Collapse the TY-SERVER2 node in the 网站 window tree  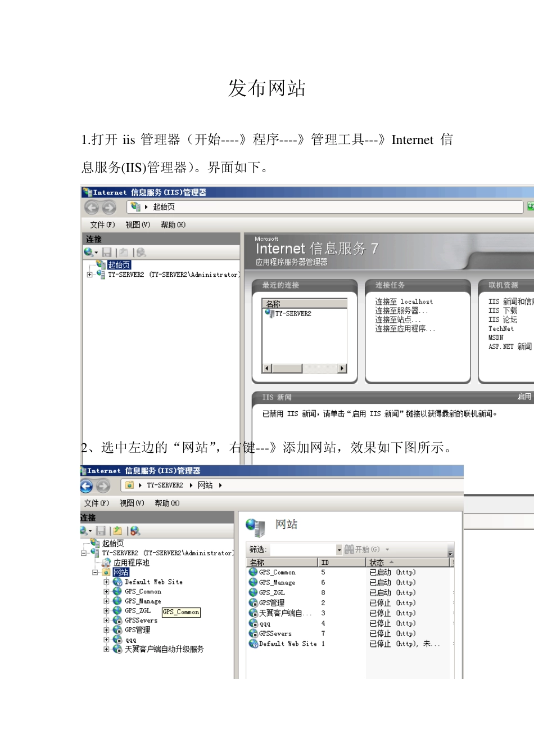pos(84,553)
